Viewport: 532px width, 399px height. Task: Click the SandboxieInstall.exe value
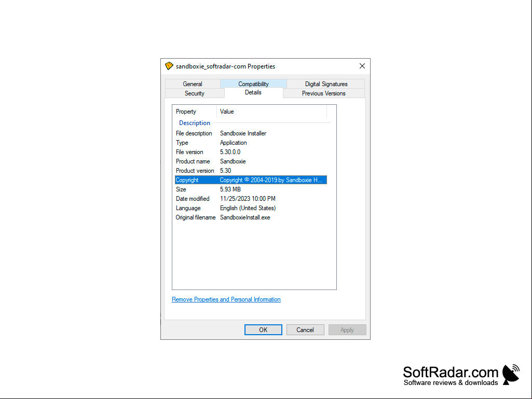pyautogui.click(x=245, y=217)
